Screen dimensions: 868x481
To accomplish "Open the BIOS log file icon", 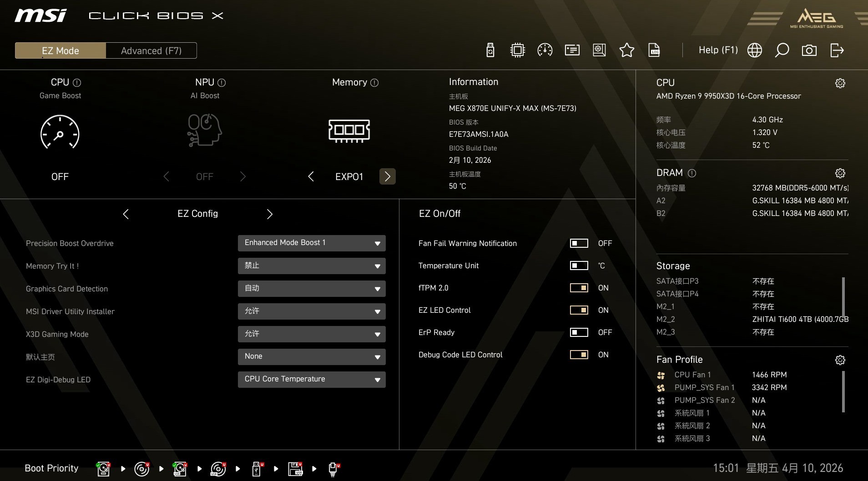I will click(x=654, y=50).
